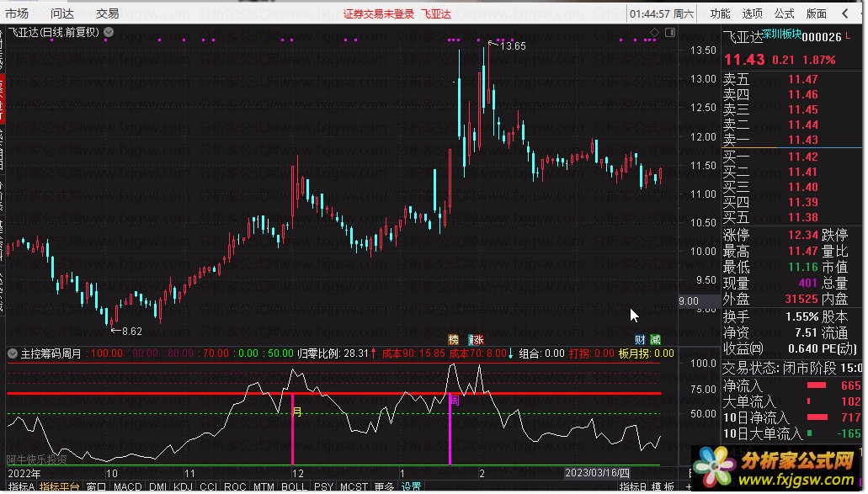The width and height of the screenshot is (868, 494).
Task: Click the 2023/03/16/四 date label
Action: click(x=597, y=473)
